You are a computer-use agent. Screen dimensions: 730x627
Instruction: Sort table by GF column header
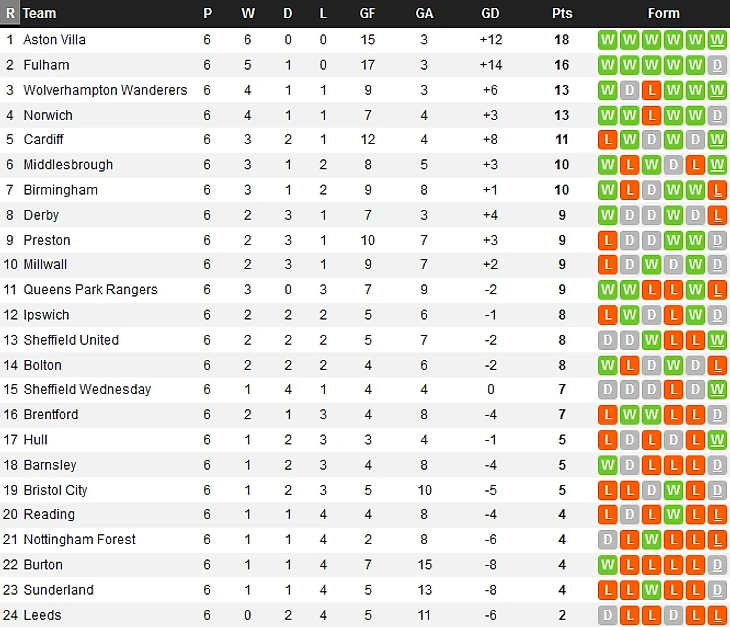pos(367,13)
